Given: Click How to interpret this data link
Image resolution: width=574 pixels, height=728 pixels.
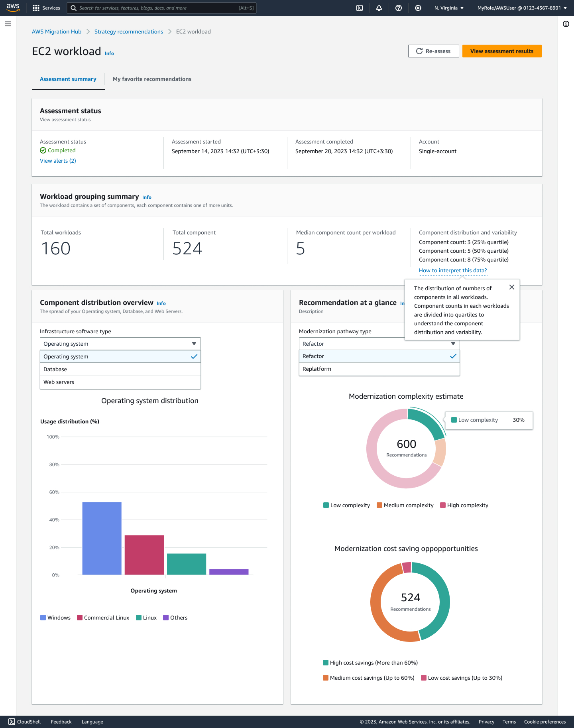Looking at the screenshot, I should [453, 270].
